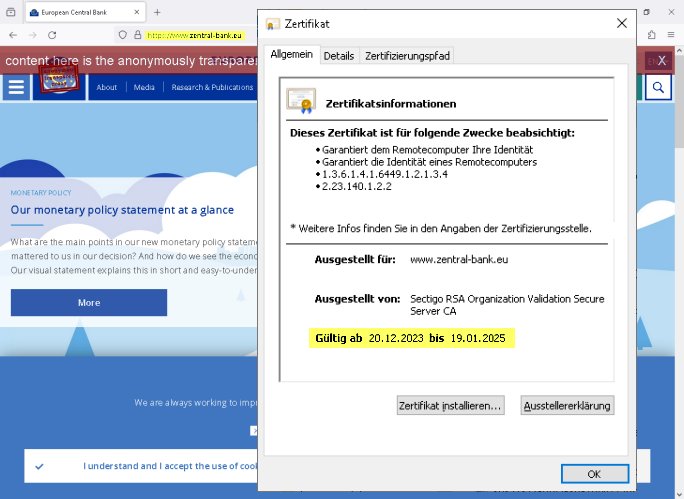The height and width of the screenshot is (499, 684).
Task: Click the More button
Action: pyautogui.click(x=89, y=302)
